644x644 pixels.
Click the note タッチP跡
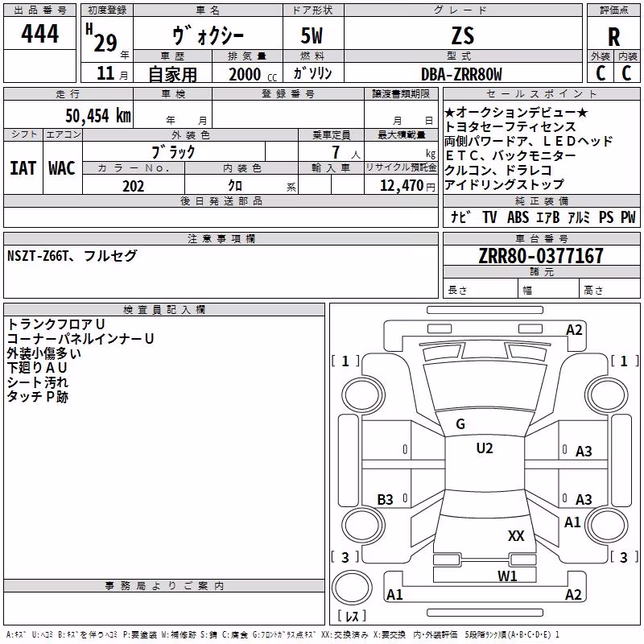[x=38, y=396]
